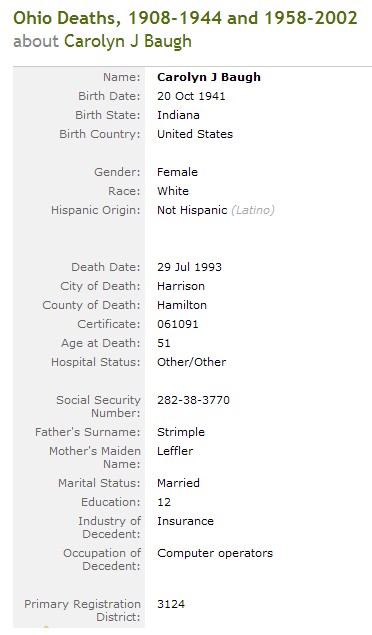Viewport: 372px width, 635px height.
Task: Click the grey (Latino) note
Action: coord(253,210)
